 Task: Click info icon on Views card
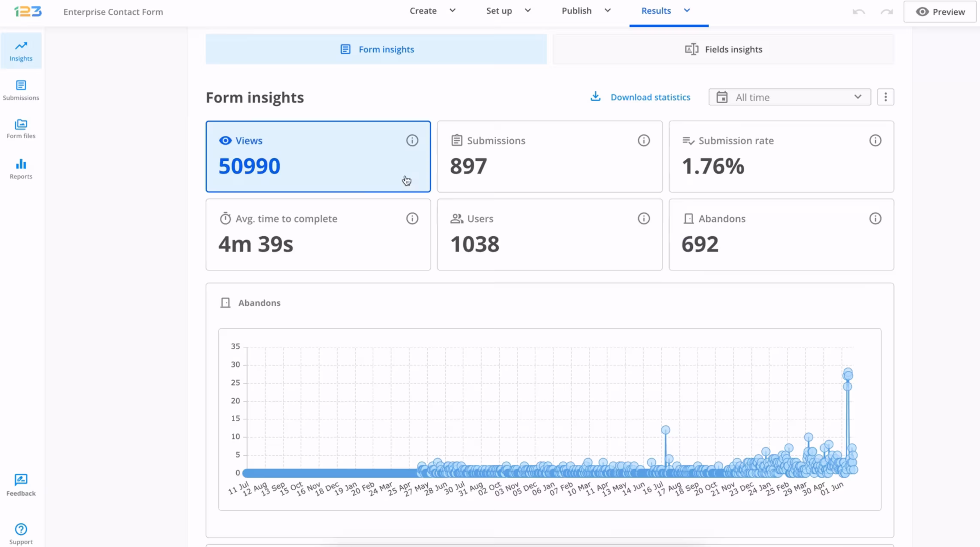pos(412,140)
